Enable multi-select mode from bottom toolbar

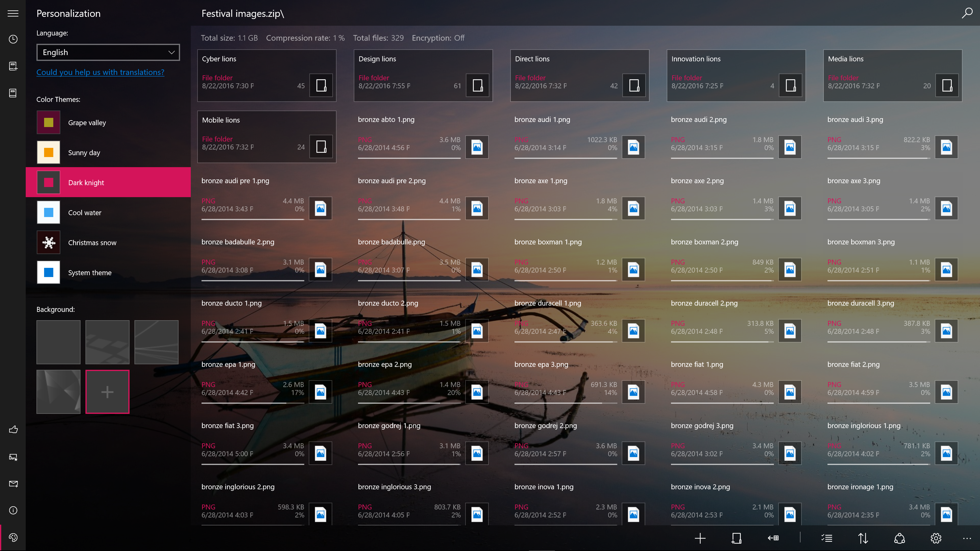coord(826,538)
